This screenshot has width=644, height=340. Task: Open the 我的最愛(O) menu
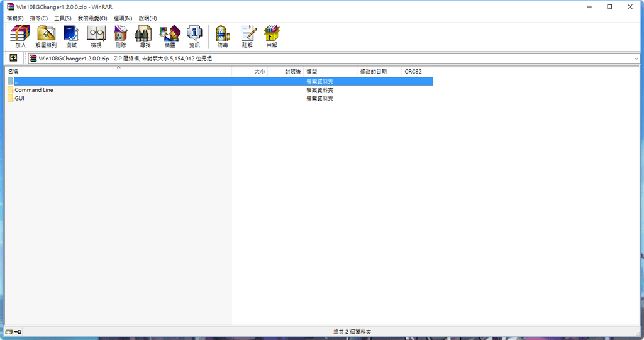[92, 18]
